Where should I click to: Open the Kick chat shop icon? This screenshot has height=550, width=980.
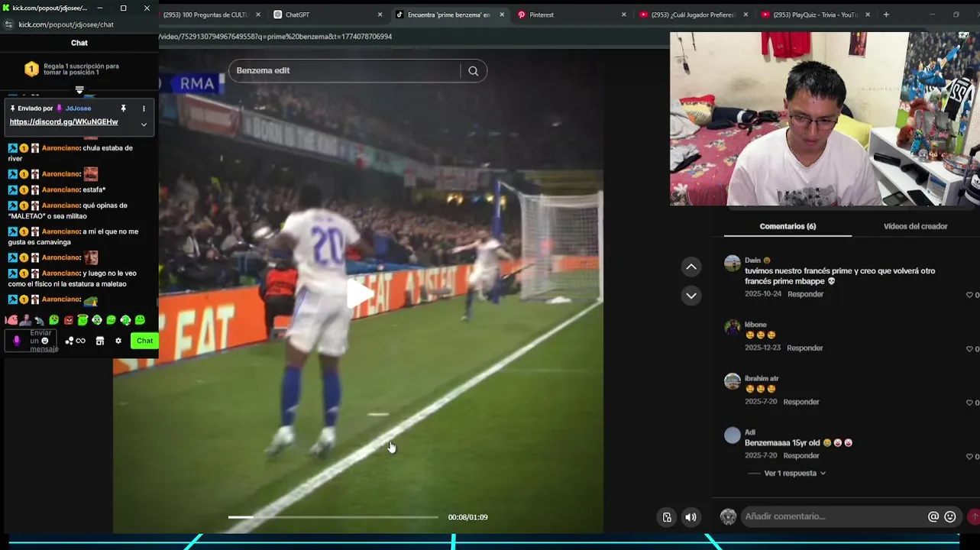[100, 341]
